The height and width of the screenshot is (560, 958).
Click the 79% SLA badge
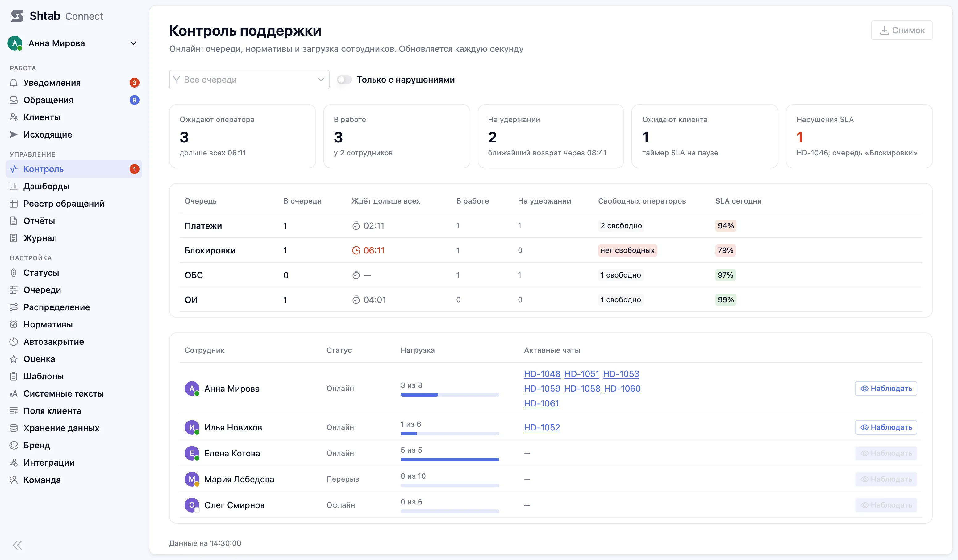pyautogui.click(x=725, y=250)
